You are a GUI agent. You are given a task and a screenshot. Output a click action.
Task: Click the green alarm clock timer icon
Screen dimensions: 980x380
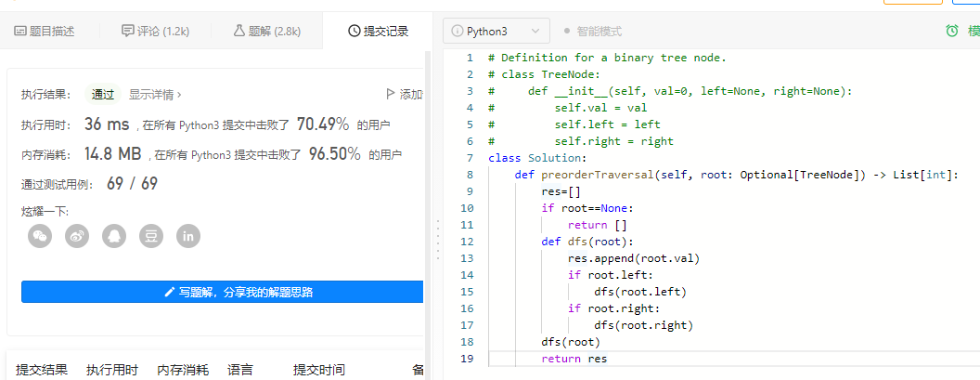tap(952, 31)
